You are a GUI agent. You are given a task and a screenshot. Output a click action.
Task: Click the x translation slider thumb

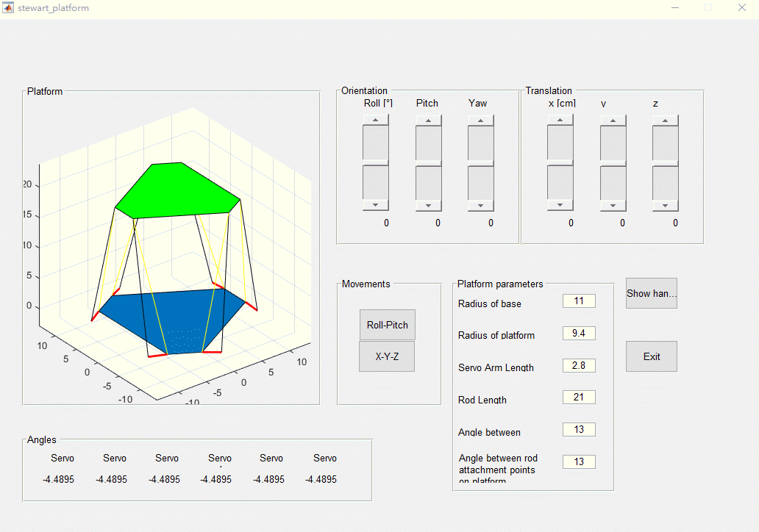coord(560,162)
